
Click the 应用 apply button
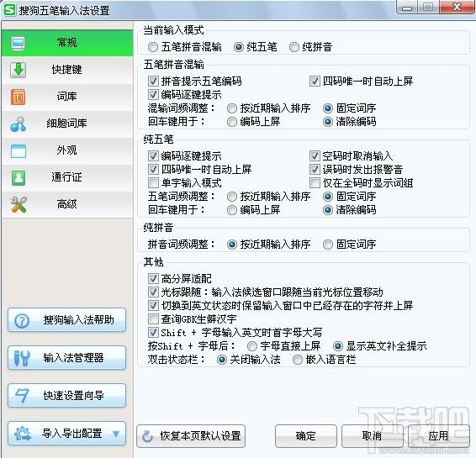tap(438, 436)
